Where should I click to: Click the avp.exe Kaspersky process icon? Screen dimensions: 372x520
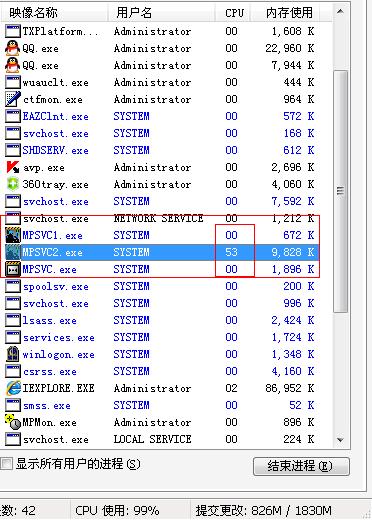click(13, 167)
